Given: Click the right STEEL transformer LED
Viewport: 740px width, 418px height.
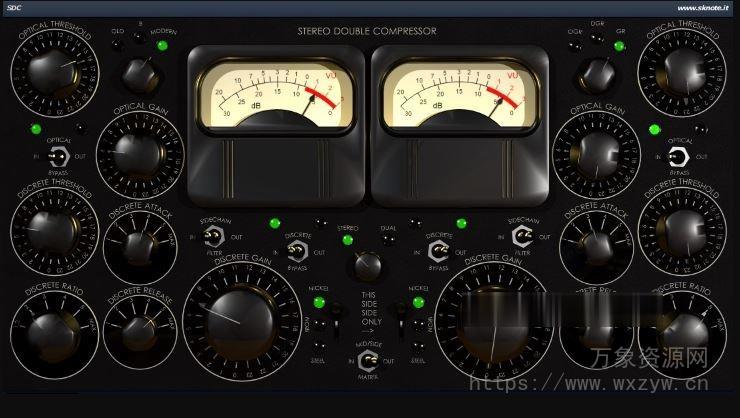Looking at the screenshot, I should 418,347.
